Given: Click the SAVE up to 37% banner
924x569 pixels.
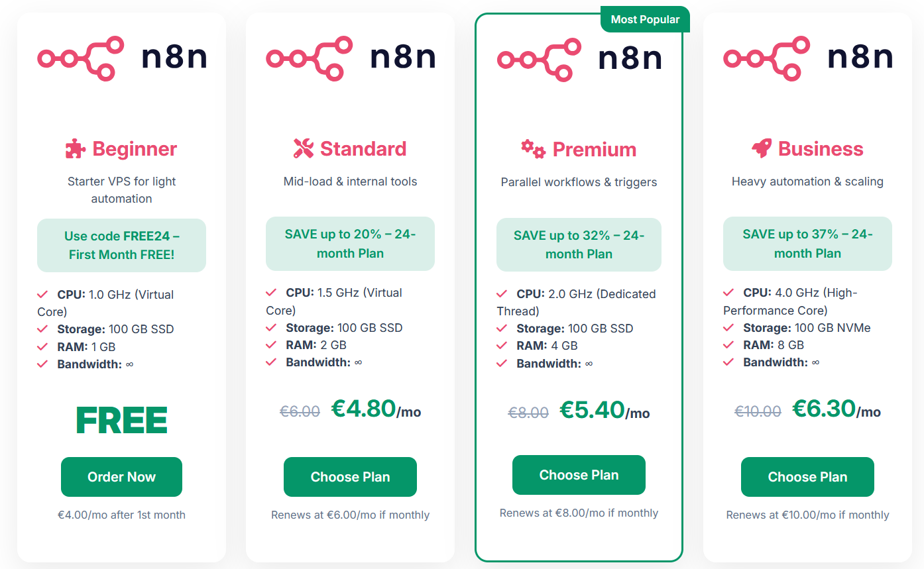Looking at the screenshot, I should [x=807, y=244].
